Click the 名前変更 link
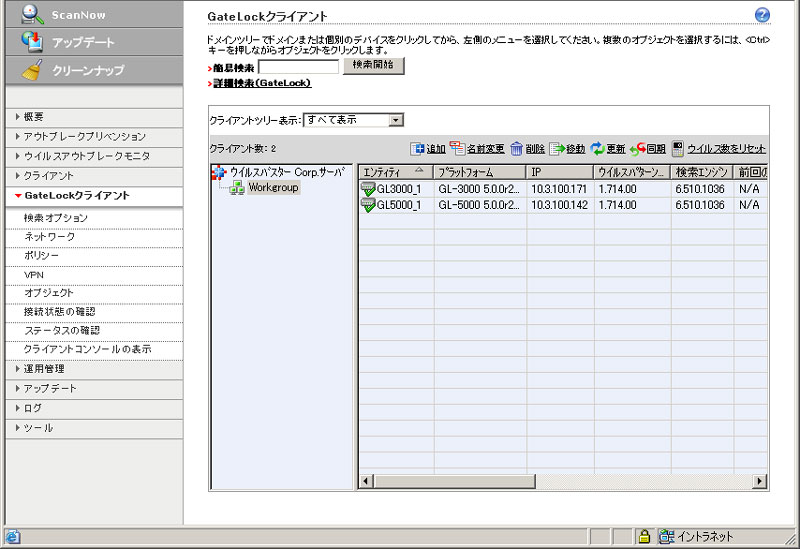The width and height of the screenshot is (800, 549). click(x=486, y=149)
